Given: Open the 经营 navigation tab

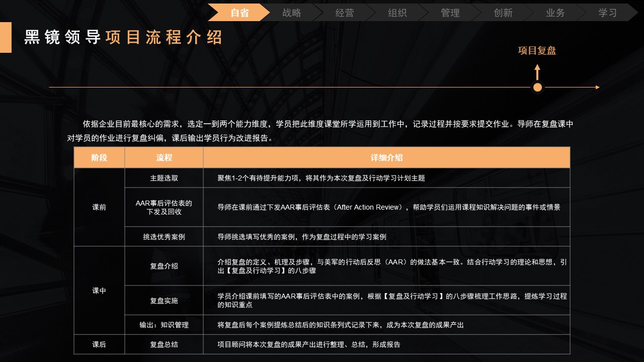Looking at the screenshot, I should pos(345,13).
